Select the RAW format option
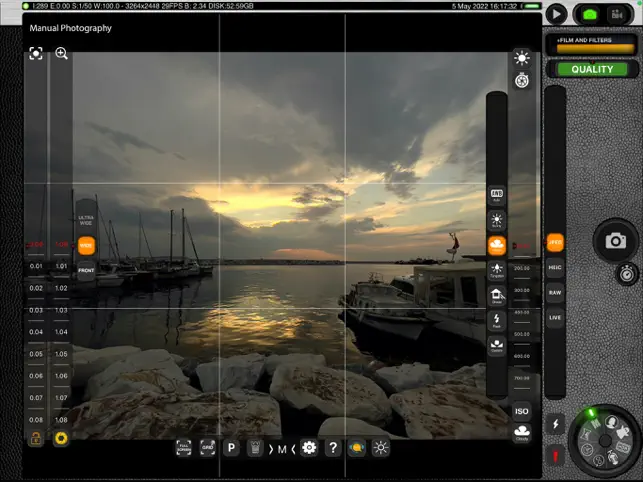Viewport: 643px width, 482px height. [x=555, y=293]
